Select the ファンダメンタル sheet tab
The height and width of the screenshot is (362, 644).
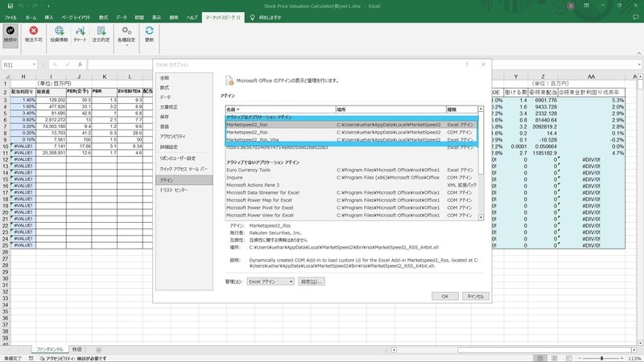pyautogui.click(x=50, y=350)
